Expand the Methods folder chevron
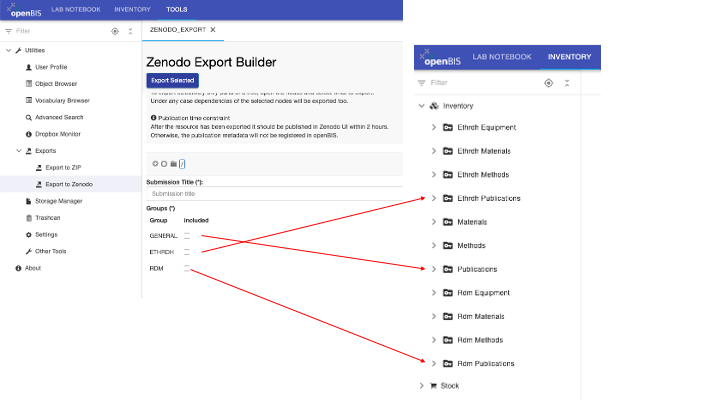The width and height of the screenshot is (720, 405). 434,246
